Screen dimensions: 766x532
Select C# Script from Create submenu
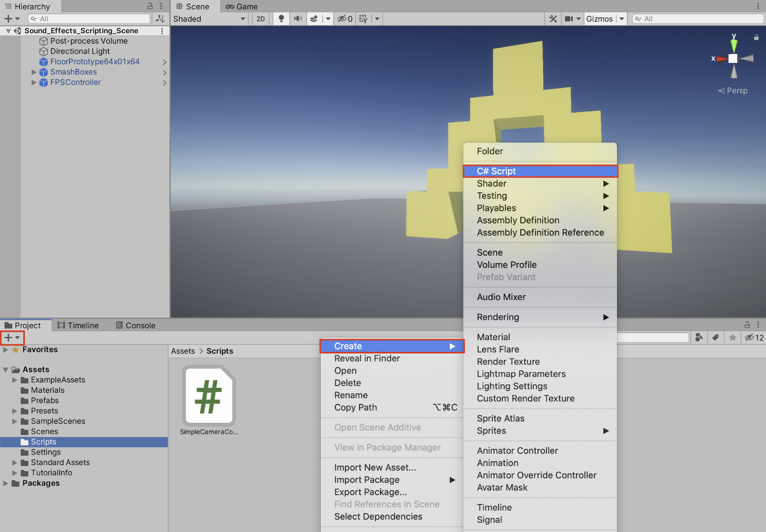[540, 171]
